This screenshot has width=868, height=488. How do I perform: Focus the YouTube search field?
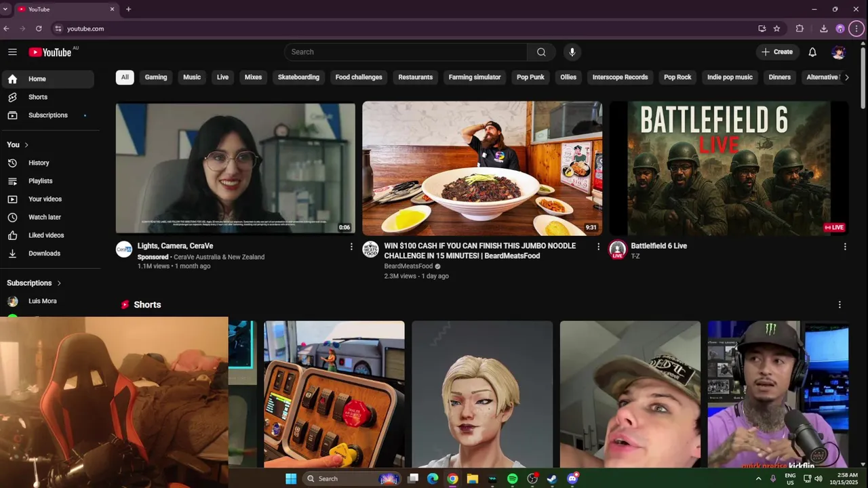coord(406,52)
